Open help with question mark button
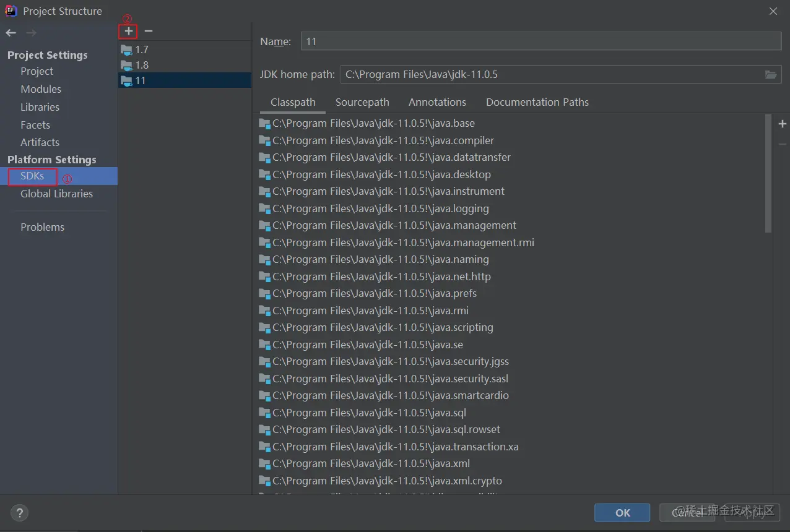 (x=19, y=513)
